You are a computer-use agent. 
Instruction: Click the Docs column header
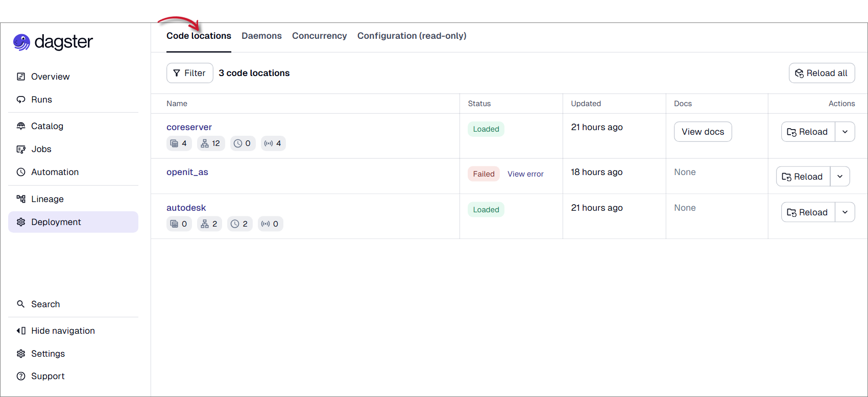[683, 104]
